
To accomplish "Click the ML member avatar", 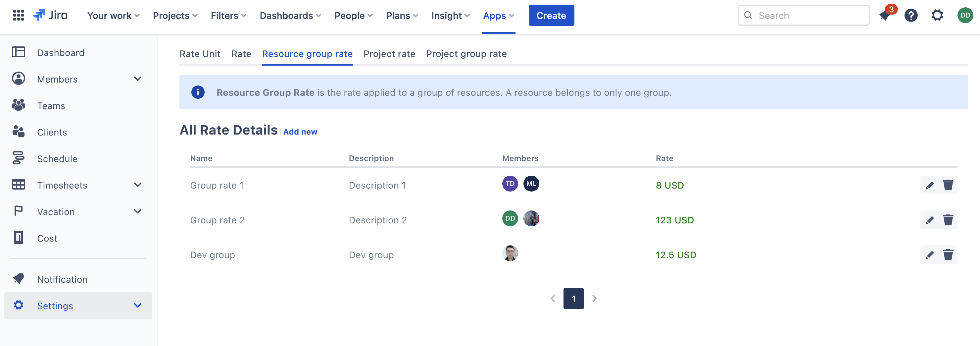I will coord(531,184).
